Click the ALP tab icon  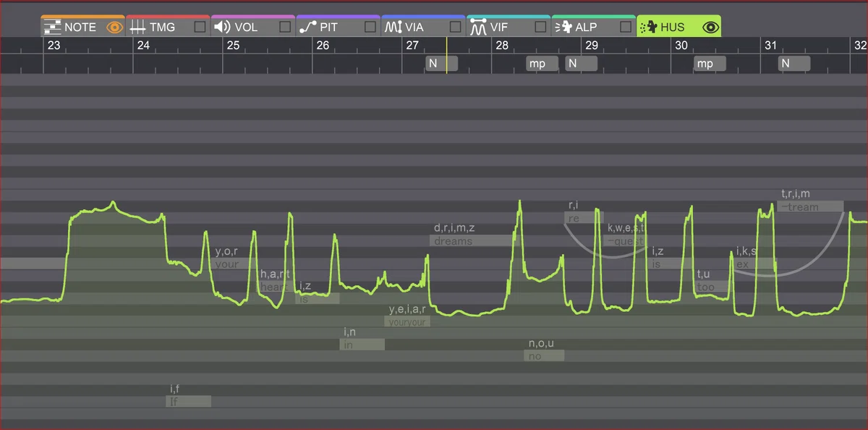coord(563,28)
